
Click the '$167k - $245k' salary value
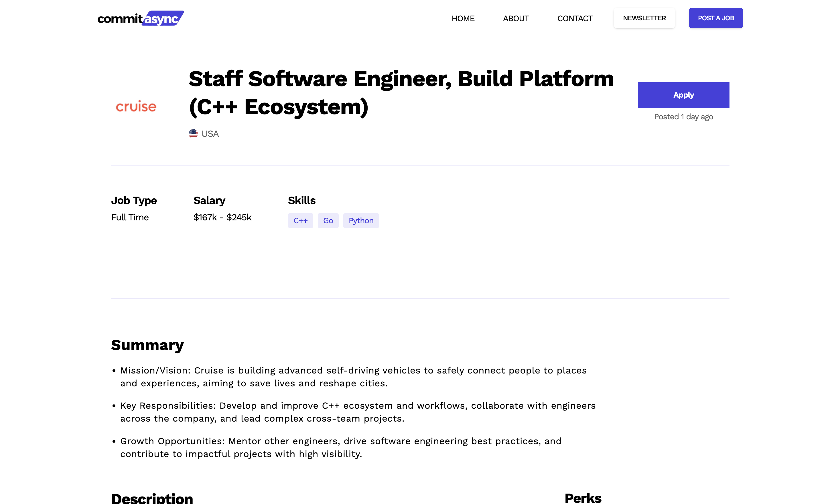(x=222, y=217)
